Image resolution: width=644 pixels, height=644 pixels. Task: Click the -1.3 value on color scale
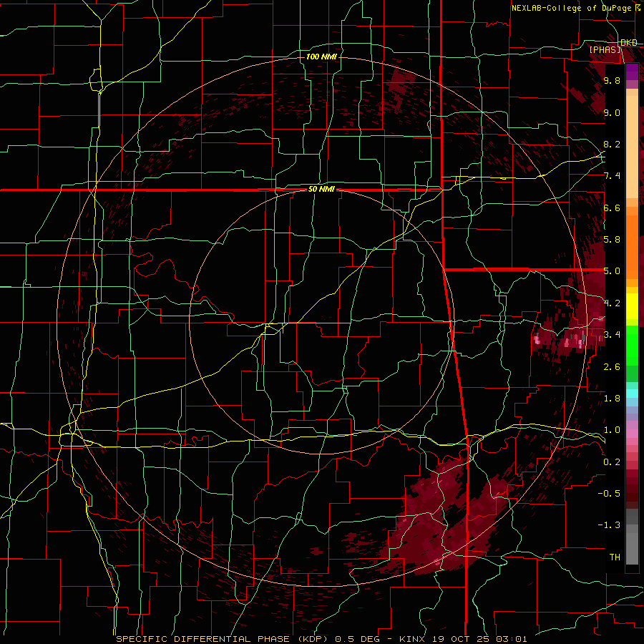pyautogui.click(x=610, y=525)
